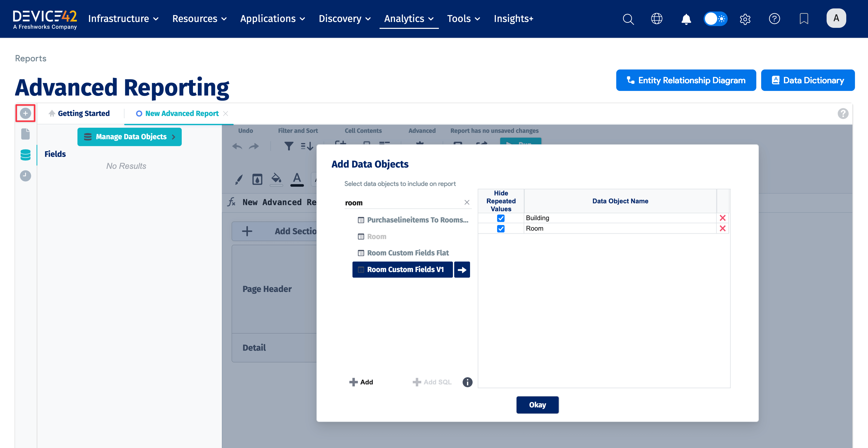The width and height of the screenshot is (868, 448).
Task: Open the sort icon
Action: [x=307, y=146]
